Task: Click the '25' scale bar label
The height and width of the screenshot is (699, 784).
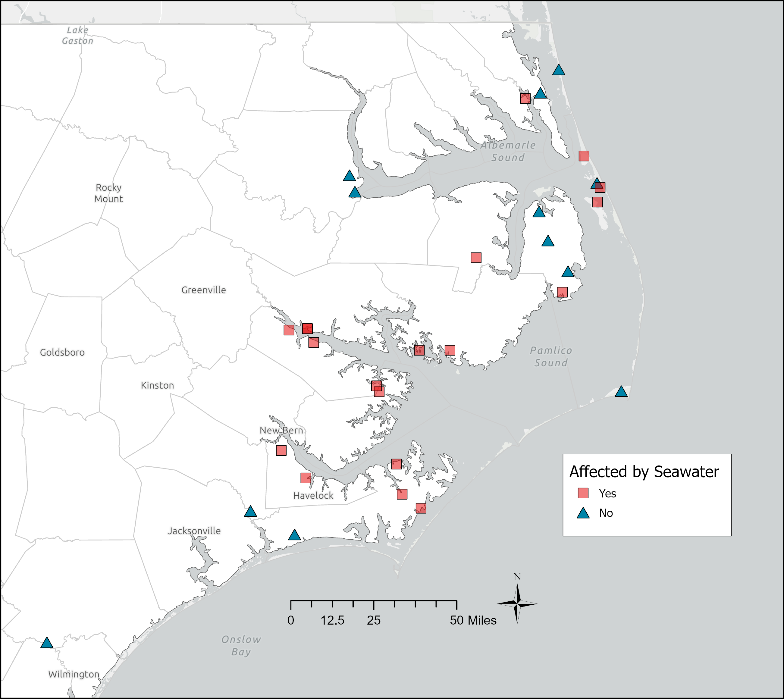Action: [x=374, y=620]
